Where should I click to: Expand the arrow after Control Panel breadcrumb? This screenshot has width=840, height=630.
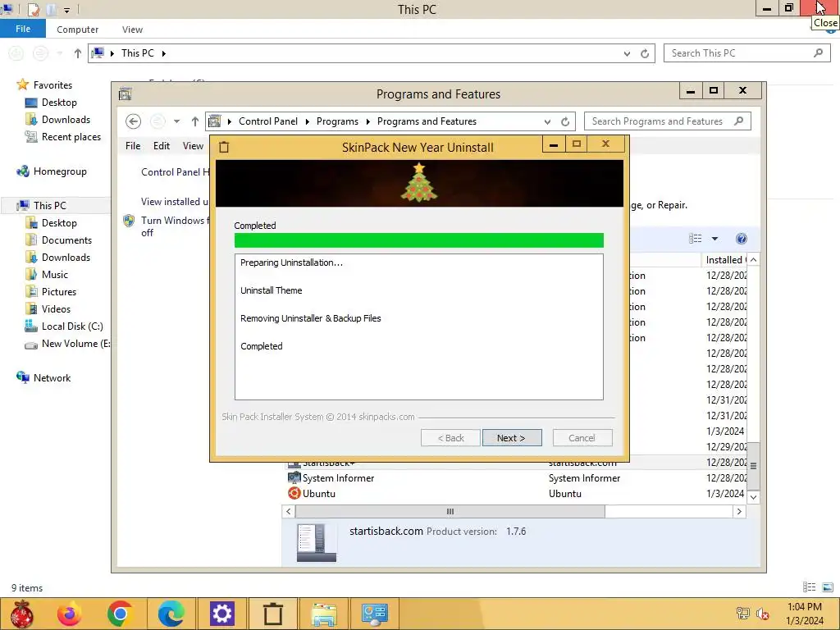click(308, 121)
